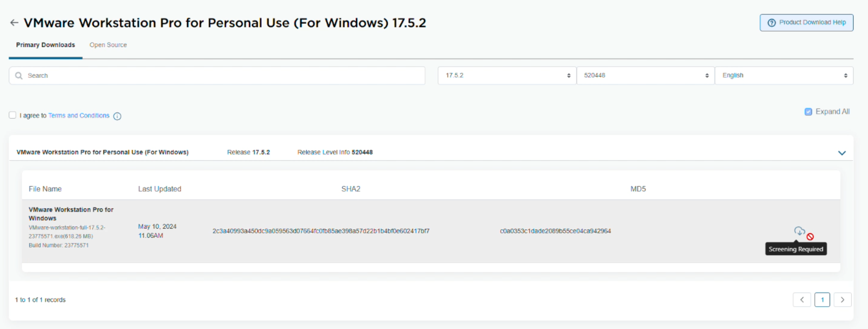Click the SHA2 column header
Image resolution: width=868 pixels, height=329 pixels.
(351, 189)
